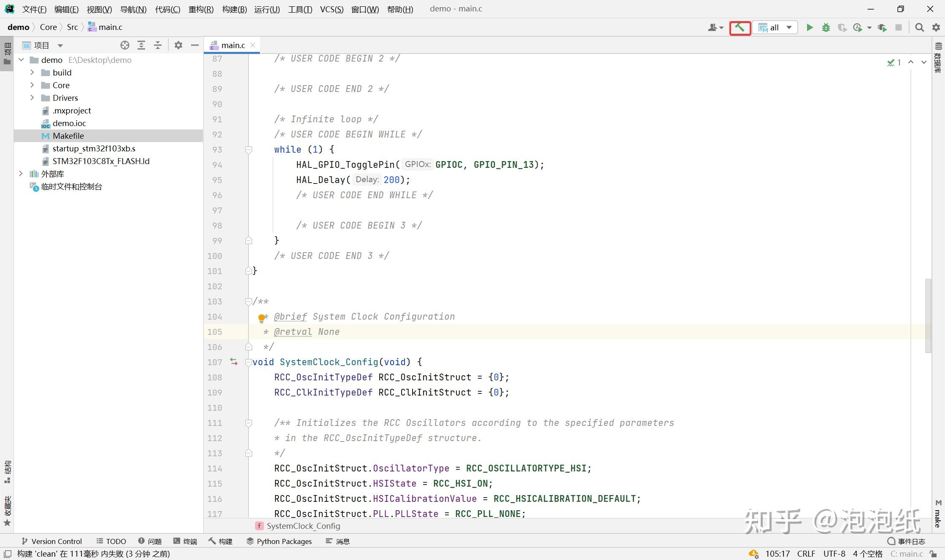Select demo.ioc file in project tree
The image size is (945, 560).
point(69,123)
